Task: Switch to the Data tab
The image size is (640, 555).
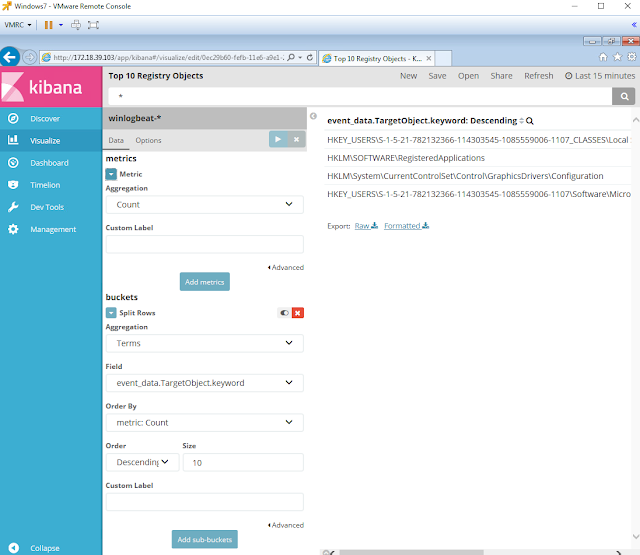Action: coord(116,140)
